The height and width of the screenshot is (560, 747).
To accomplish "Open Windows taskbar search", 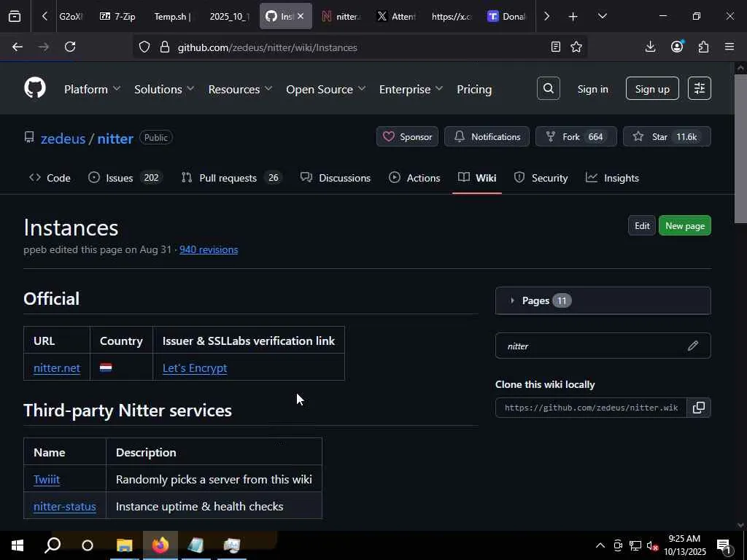I will click(53, 545).
